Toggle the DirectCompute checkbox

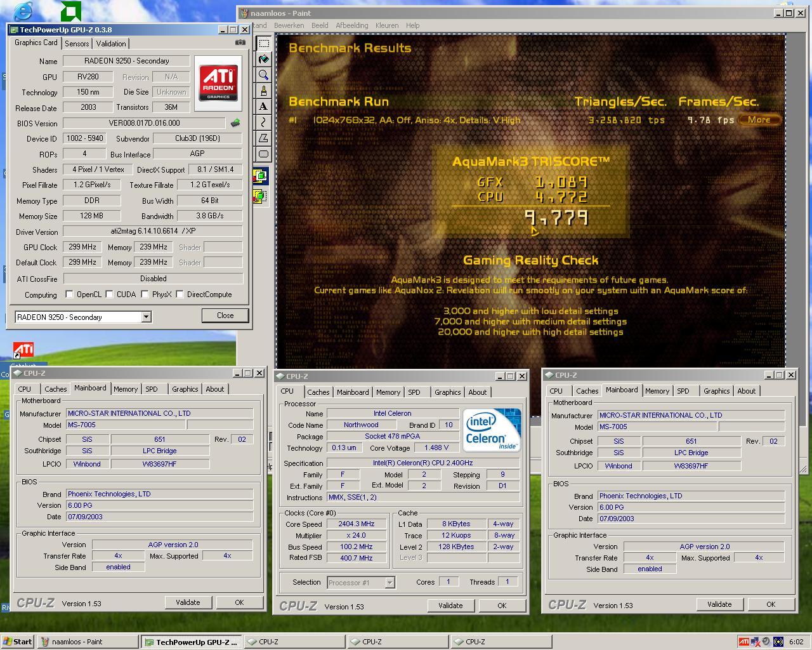(180, 294)
